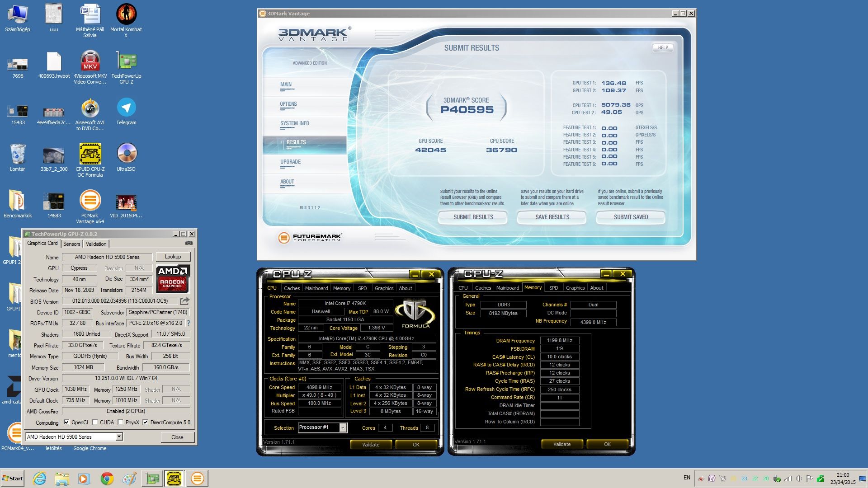The width and height of the screenshot is (868, 488).
Task: Enable the CUDA checkbox
Action: (95, 422)
